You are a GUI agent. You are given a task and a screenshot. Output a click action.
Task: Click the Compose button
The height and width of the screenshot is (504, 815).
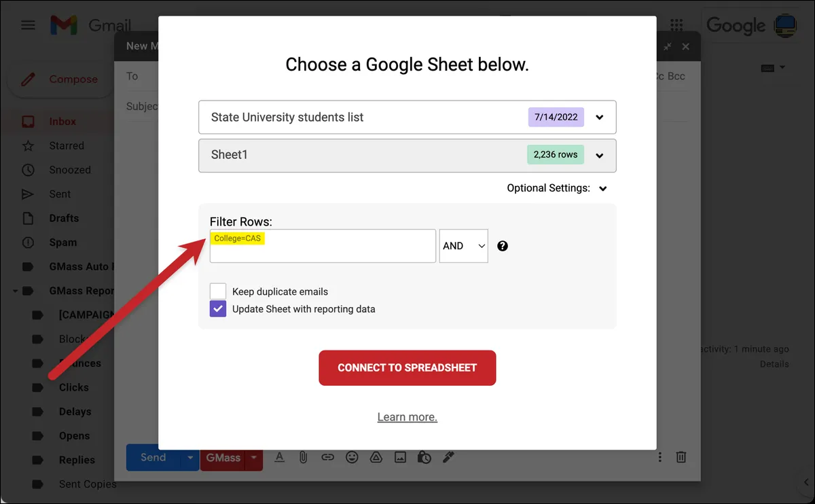(60, 79)
